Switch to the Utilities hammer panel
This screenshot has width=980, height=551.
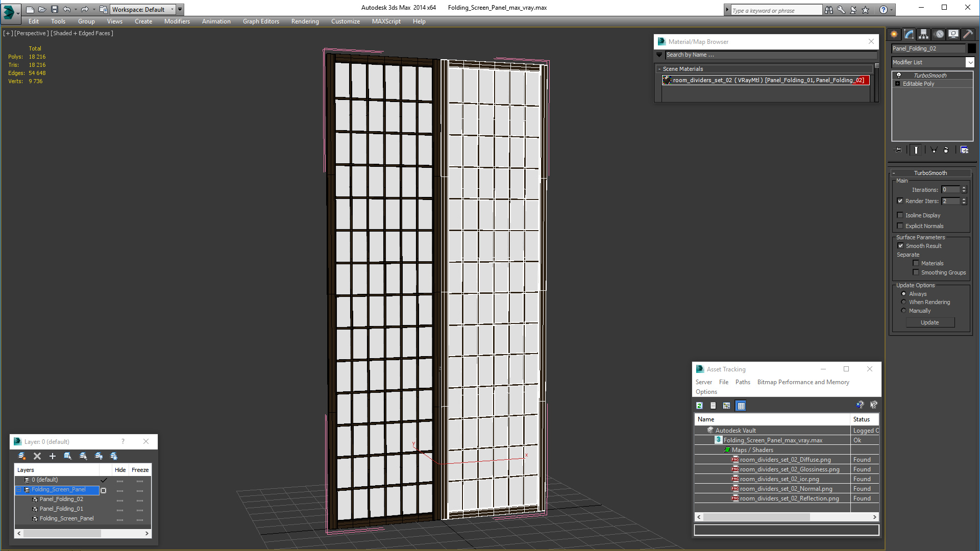[x=968, y=34]
